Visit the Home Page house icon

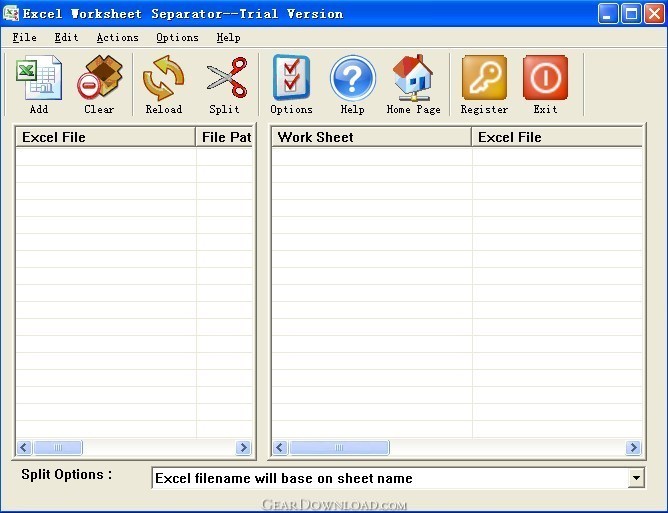click(413, 78)
